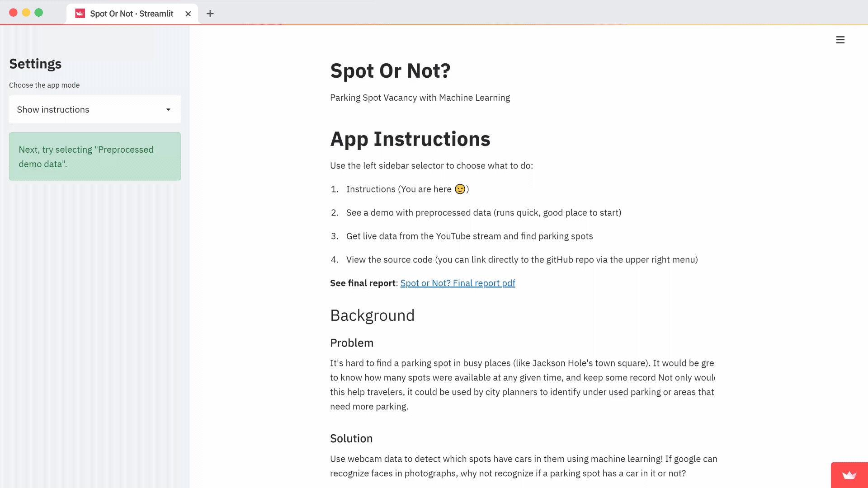Click the green 'Preprocessed demo data' hint message

[x=94, y=156]
